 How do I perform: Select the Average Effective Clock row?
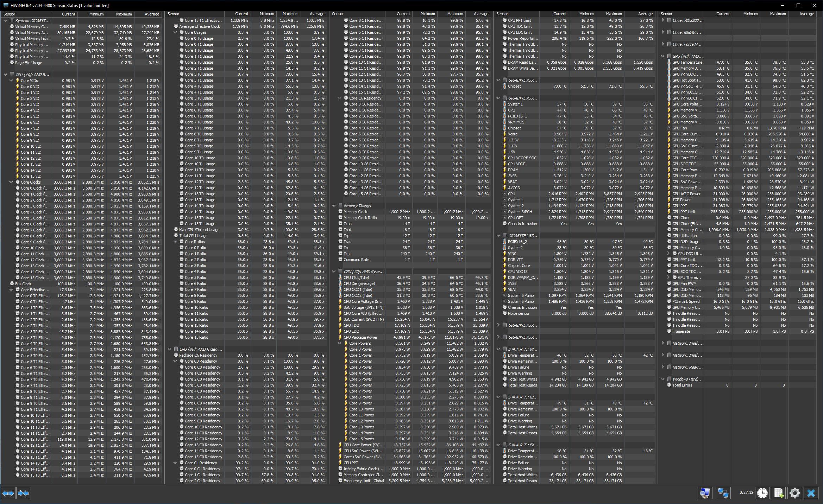tap(246, 26)
